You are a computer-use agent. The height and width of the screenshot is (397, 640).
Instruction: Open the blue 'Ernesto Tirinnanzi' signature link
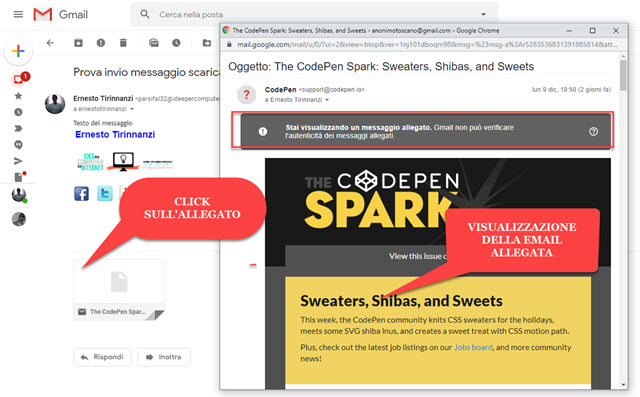tap(115, 135)
